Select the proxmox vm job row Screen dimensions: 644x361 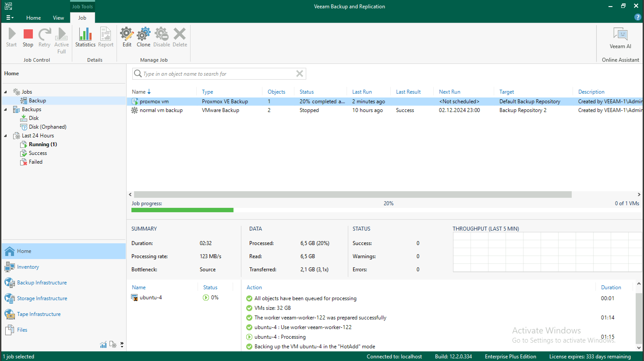pos(384,101)
